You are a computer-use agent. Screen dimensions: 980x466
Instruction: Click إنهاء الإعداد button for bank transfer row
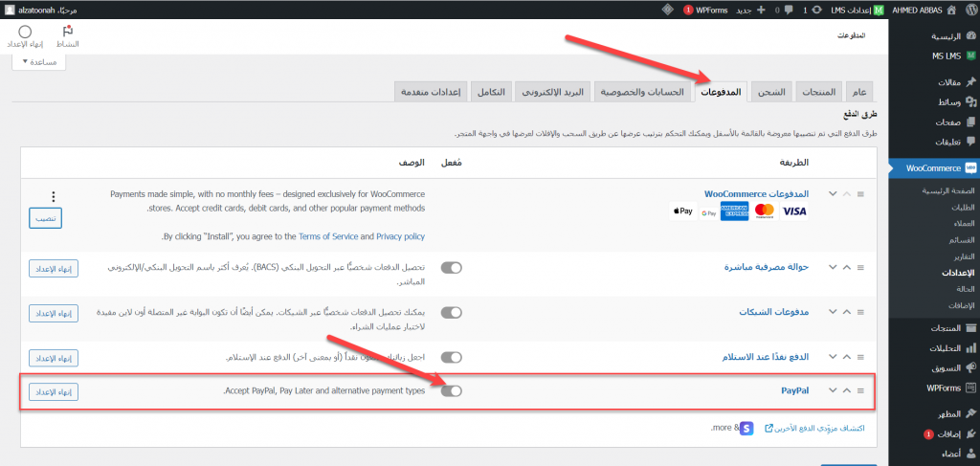[x=54, y=269]
